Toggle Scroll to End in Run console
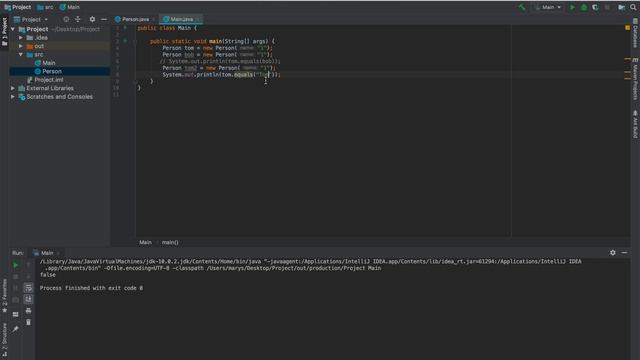This screenshot has height=360, width=640. coord(28,300)
